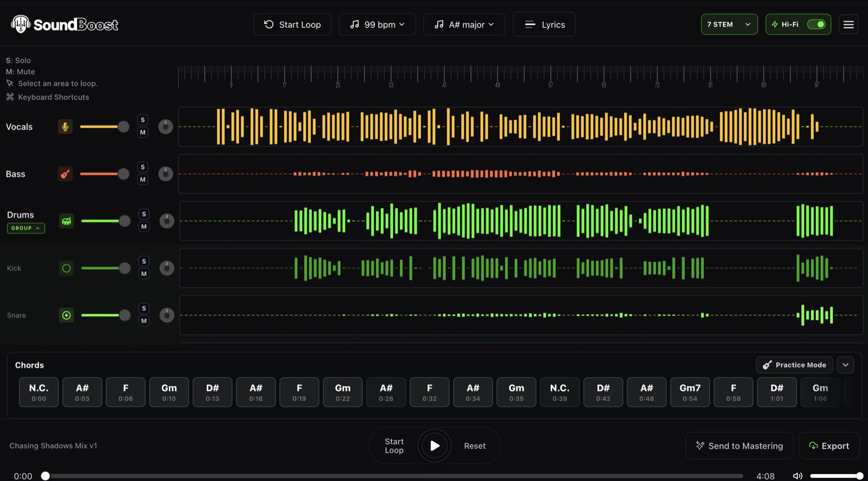Open the A# major key dropdown
This screenshot has height=481, width=868.
[x=464, y=24]
